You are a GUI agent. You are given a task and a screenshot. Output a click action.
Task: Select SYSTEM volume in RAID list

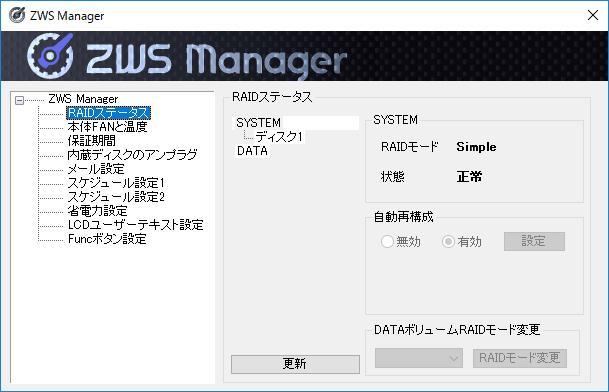tap(258, 123)
